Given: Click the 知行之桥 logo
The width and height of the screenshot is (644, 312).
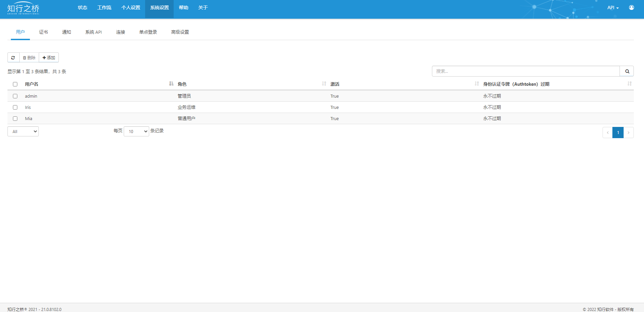Looking at the screenshot, I should coord(23,8).
